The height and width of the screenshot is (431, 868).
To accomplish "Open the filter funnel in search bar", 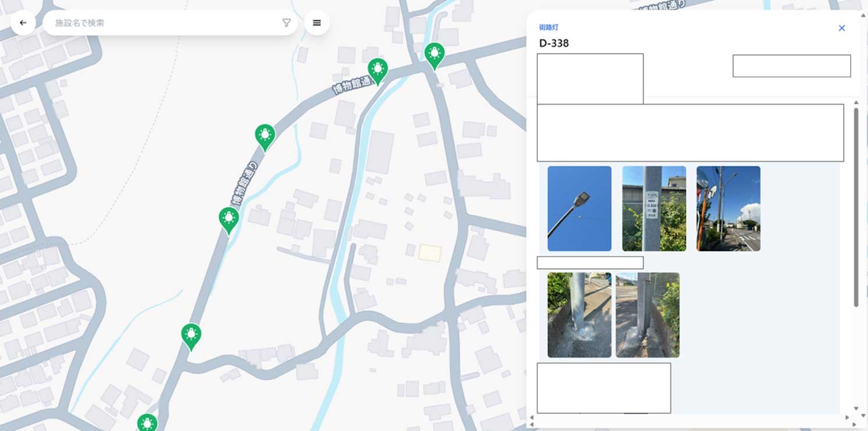I will coord(286,23).
